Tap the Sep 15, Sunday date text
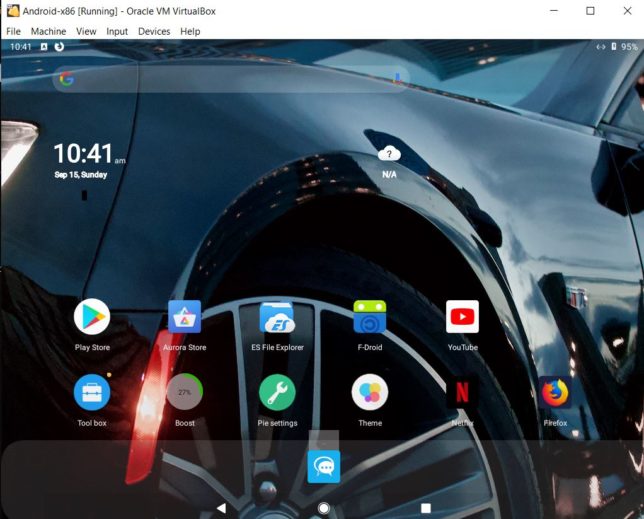 pos(81,175)
